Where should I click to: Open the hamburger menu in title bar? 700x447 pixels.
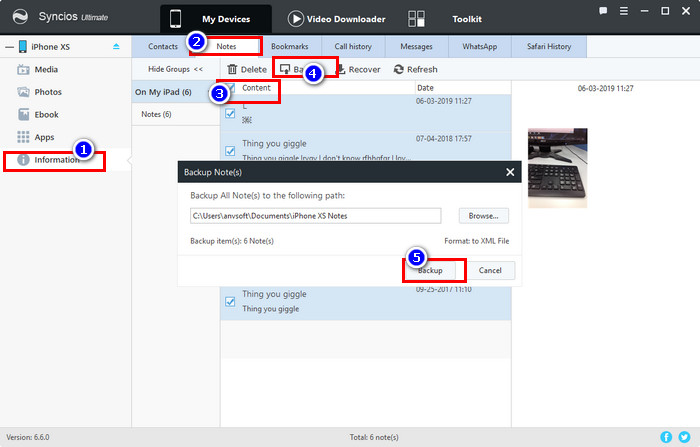(624, 11)
